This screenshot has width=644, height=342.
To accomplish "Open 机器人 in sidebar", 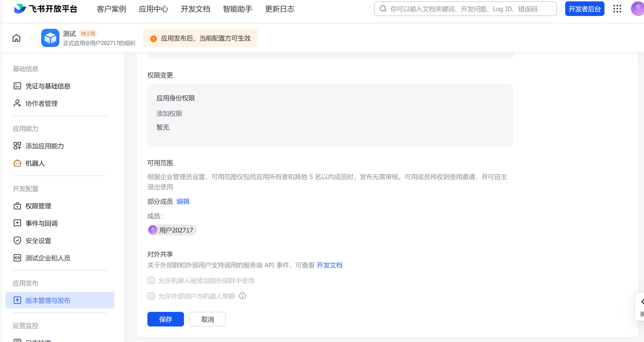I will pos(60,163).
